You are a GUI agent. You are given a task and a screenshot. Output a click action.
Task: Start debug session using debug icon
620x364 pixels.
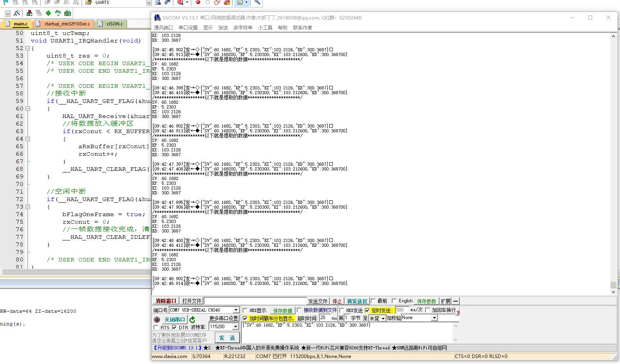coord(180,3)
